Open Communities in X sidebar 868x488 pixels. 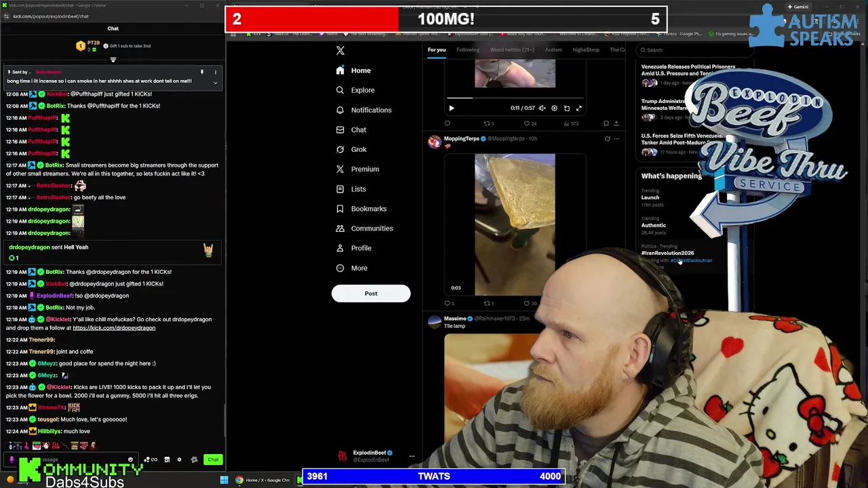(364, 228)
